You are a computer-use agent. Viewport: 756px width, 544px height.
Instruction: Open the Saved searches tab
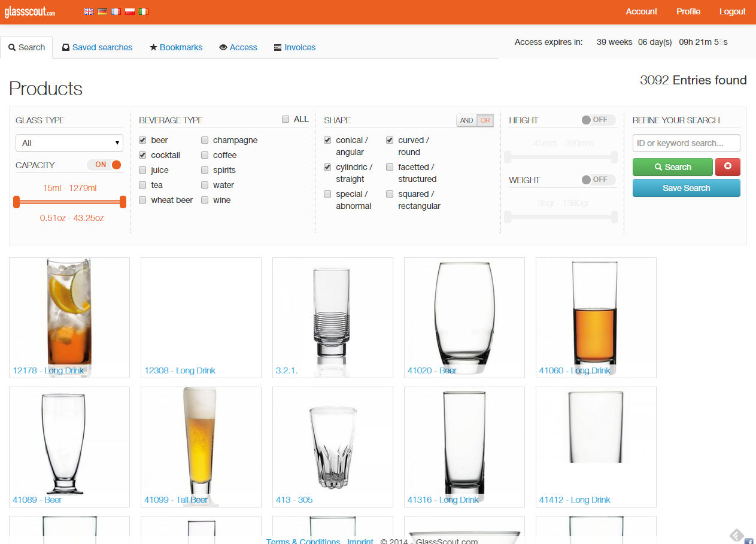[x=97, y=47]
